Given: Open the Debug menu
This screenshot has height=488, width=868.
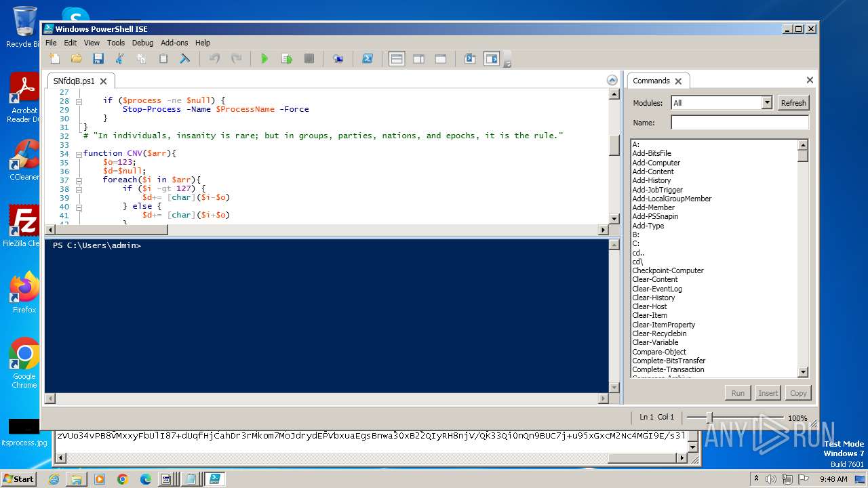Looking at the screenshot, I should [x=142, y=43].
